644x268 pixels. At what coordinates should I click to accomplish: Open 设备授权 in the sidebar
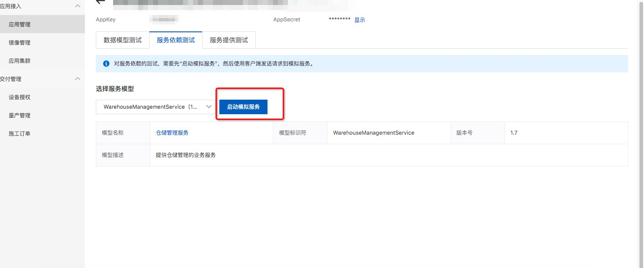(x=42, y=97)
